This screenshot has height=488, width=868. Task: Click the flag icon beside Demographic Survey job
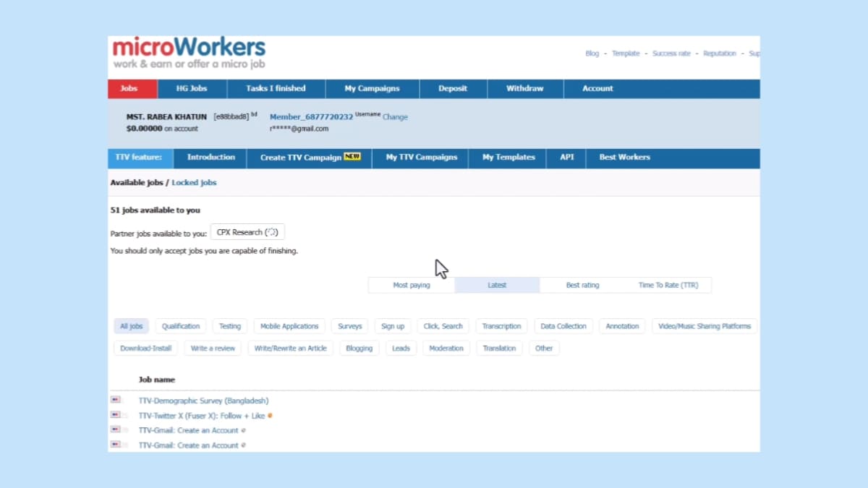116,400
